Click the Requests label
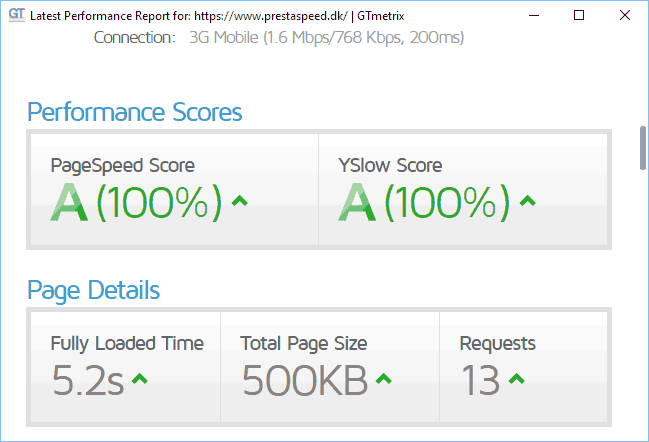The height and width of the screenshot is (442, 649). tap(497, 343)
